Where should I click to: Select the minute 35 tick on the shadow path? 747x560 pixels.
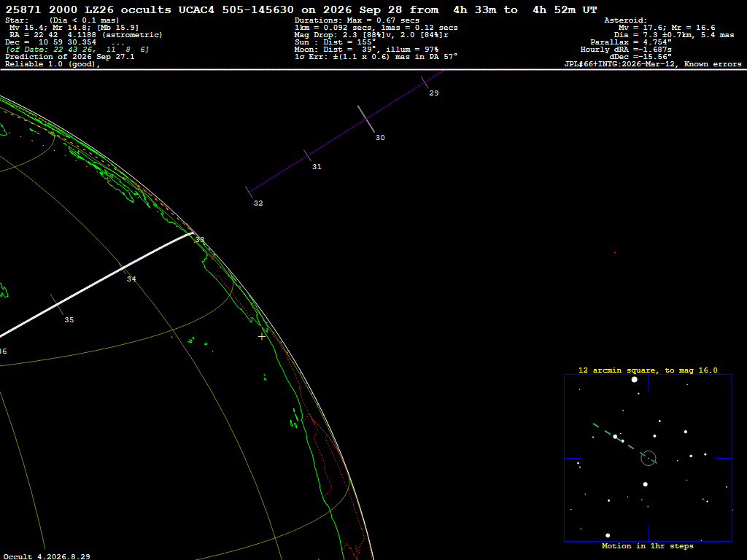(x=57, y=305)
